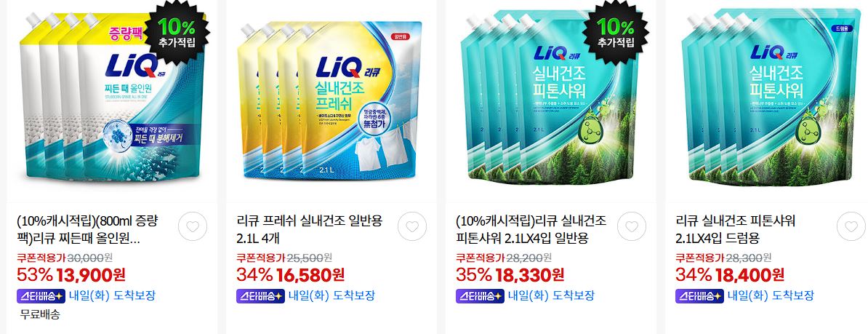Viewport: 868px width, 334px height.
Task: Click 10% 추가적립 badge on 찌든때 올인원 image
Action: click(x=177, y=31)
